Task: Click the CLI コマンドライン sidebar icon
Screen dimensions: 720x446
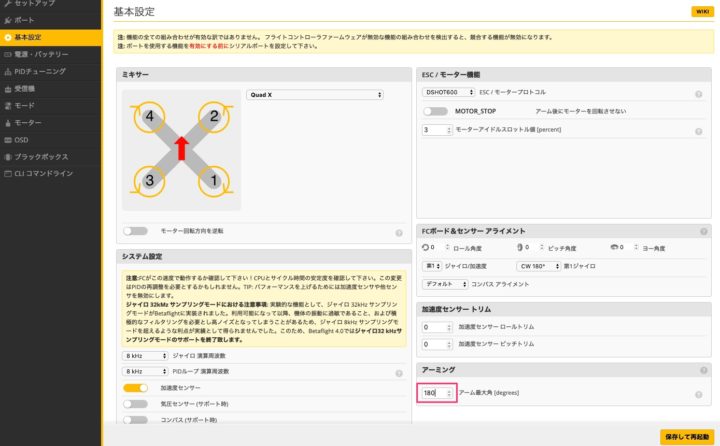Action: [8, 173]
